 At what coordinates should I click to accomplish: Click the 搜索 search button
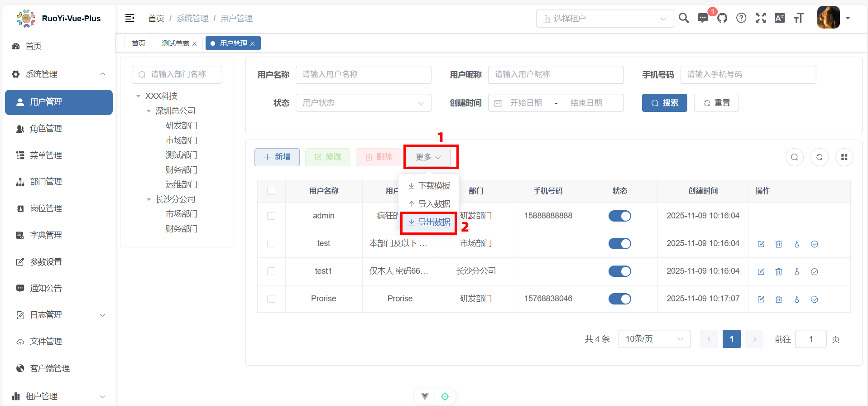pyautogui.click(x=664, y=103)
